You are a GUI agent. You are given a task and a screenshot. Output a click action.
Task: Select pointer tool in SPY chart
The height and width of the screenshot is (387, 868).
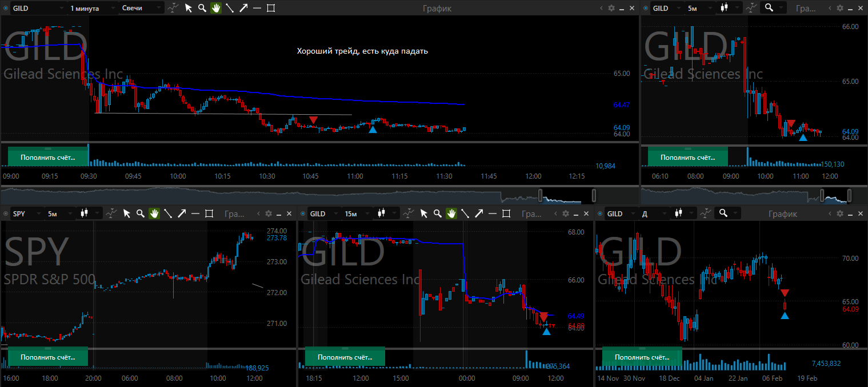(127, 213)
